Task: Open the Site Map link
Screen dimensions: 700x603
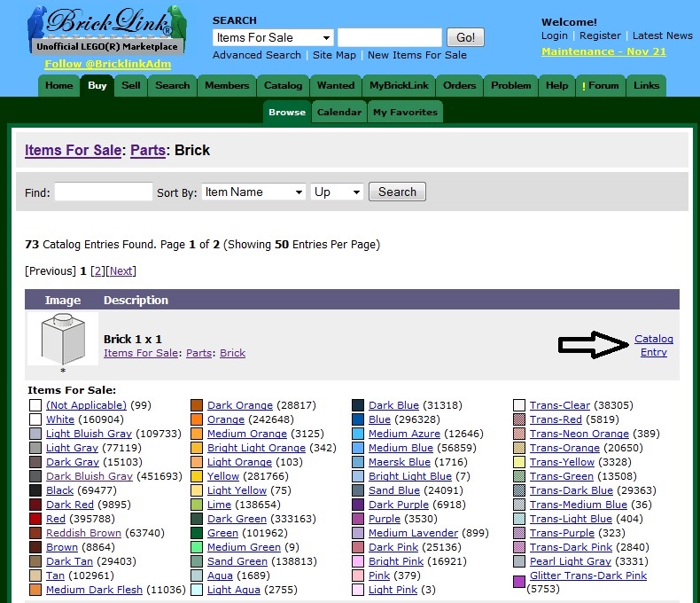Action: [334, 55]
